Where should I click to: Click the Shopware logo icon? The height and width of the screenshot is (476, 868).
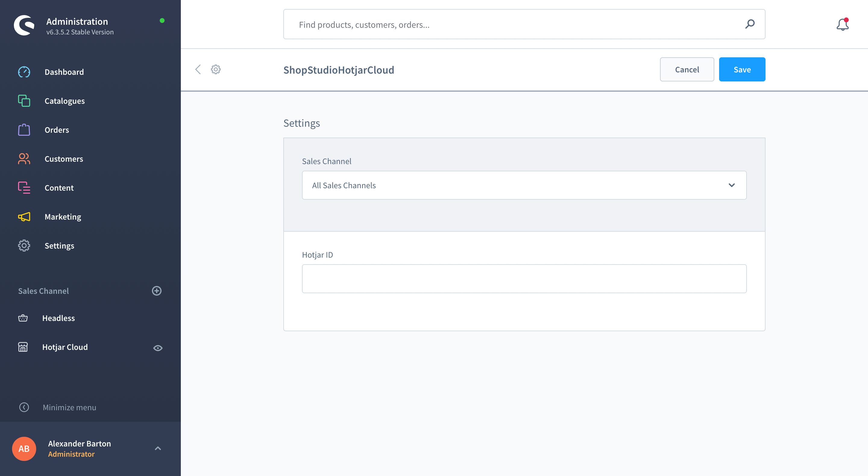coord(24,25)
